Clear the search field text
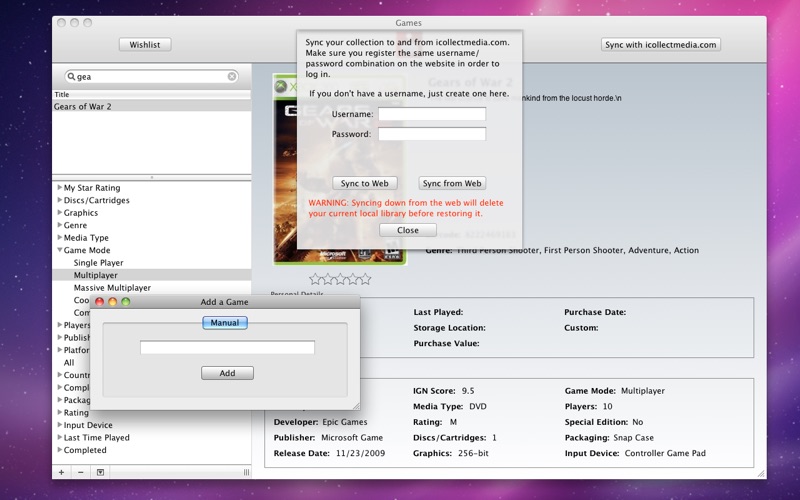 (232, 77)
